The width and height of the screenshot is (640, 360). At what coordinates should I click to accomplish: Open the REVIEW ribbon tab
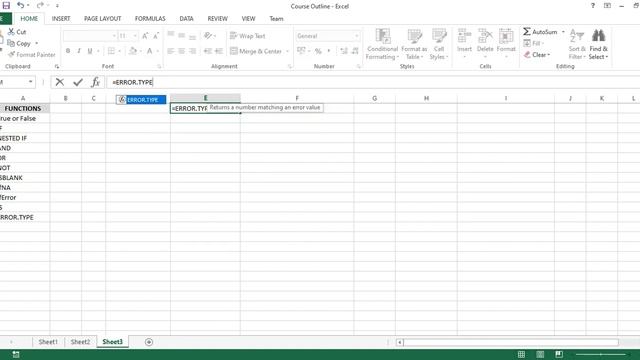[x=217, y=18]
